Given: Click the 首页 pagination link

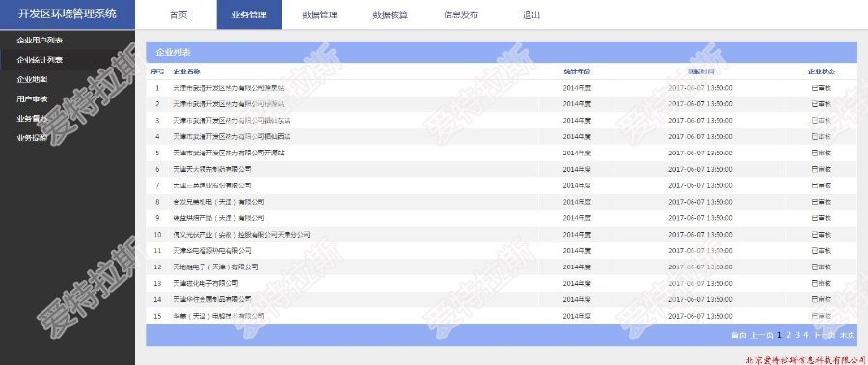Looking at the screenshot, I should [739, 335].
